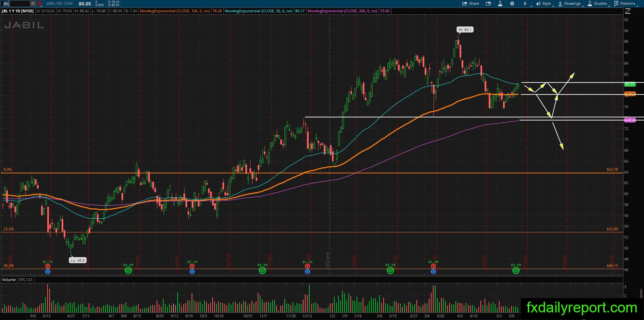Image resolution: width=644 pixels, height=320 pixels.
Task: Click the blue event icon under $2.34 earnings
Action: (192, 271)
